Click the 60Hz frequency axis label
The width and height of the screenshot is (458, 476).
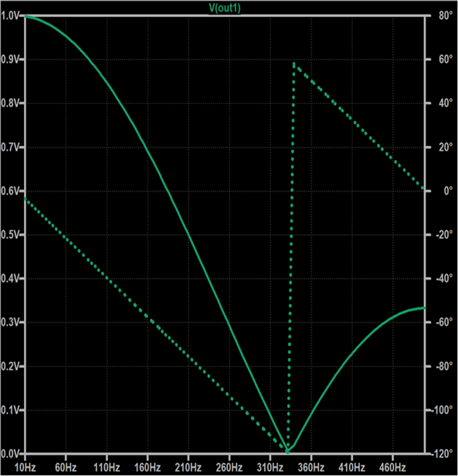click(x=66, y=467)
